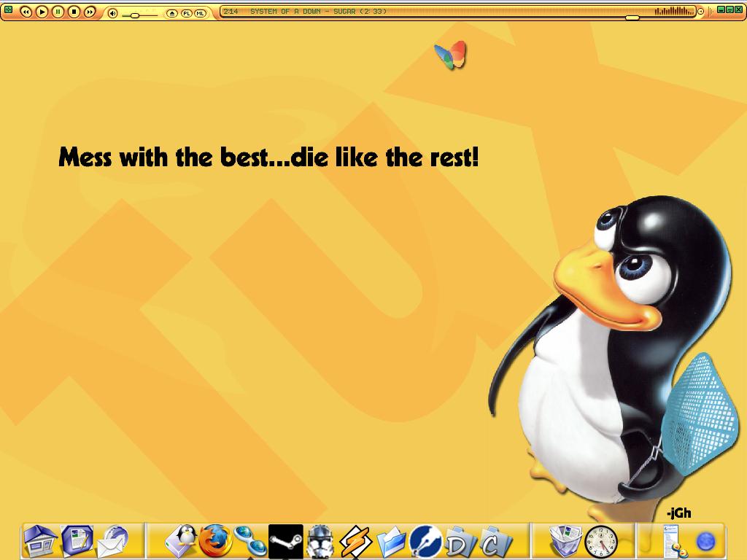Open Steam from the dock
This screenshot has height=560, width=747.
[x=285, y=541]
